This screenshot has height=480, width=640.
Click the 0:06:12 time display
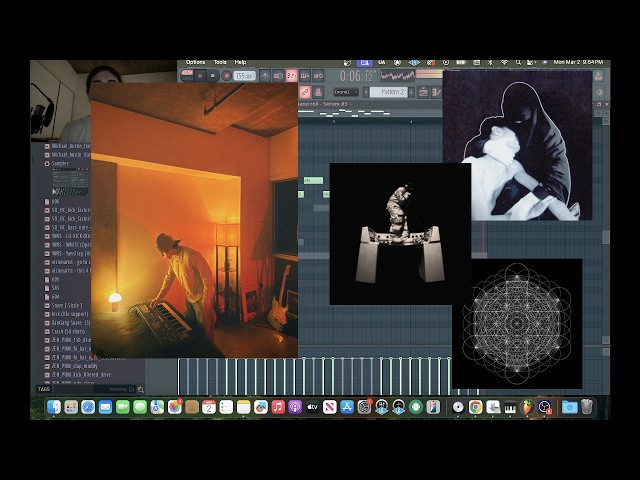point(357,76)
